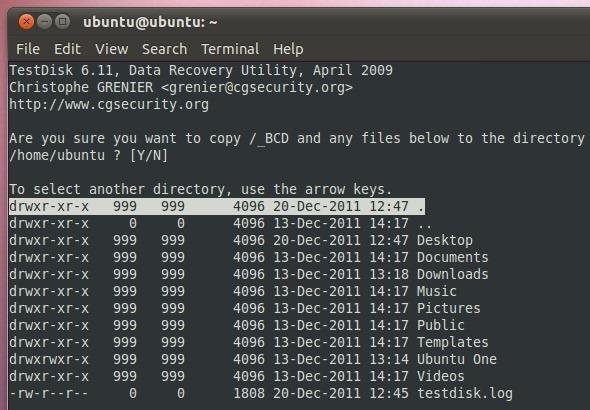Open the File menu
The image size is (590, 410).
coord(28,49)
